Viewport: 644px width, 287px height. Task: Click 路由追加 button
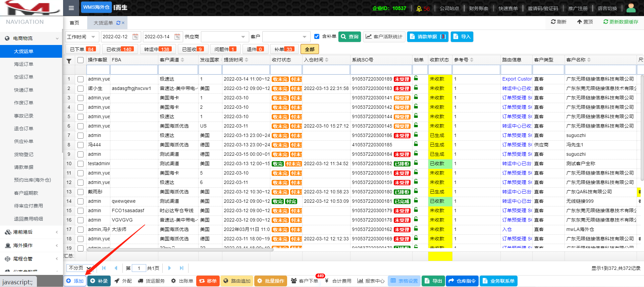pyautogui.click(x=237, y=281)
